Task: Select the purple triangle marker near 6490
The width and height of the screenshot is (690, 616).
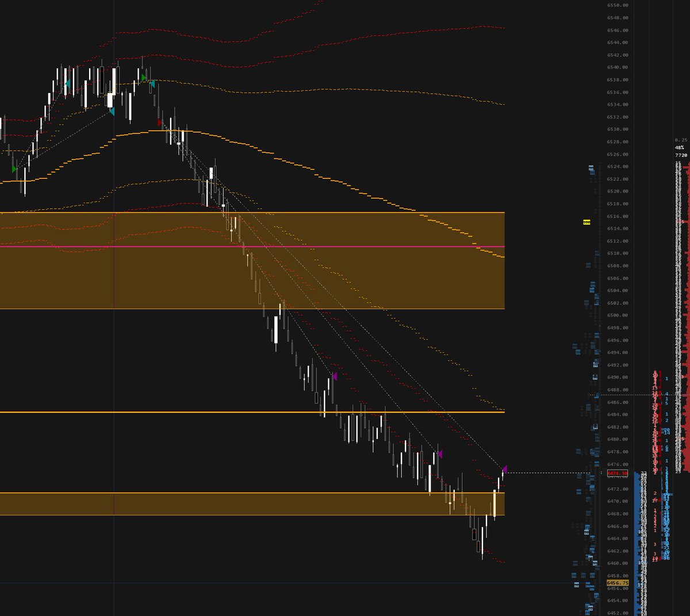Action: pyautogui.click(x=334, y=376)
